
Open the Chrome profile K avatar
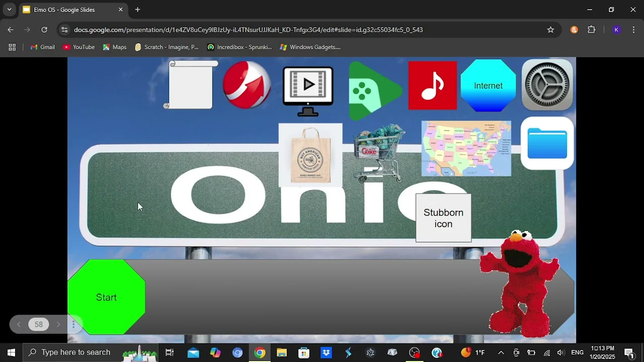pyautogui.click(x=616, y=30)
